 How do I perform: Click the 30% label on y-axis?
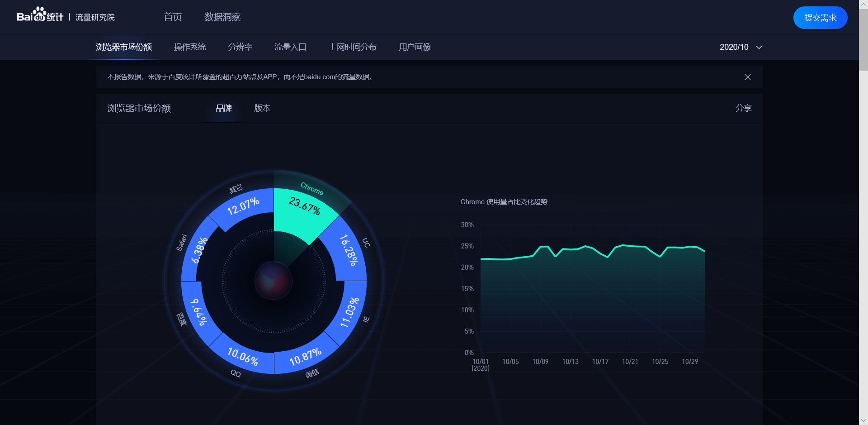467,225
